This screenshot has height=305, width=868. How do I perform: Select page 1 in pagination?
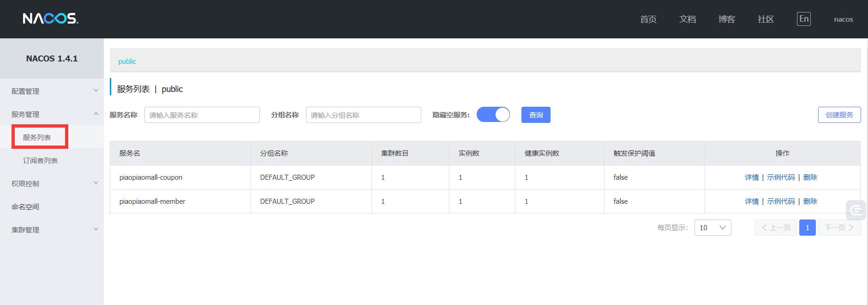[808, 227]
